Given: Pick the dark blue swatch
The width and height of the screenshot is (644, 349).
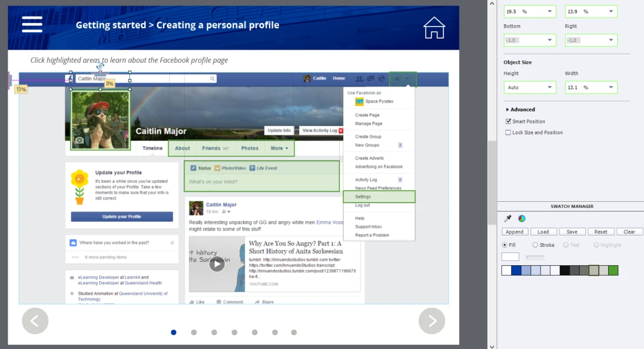Looking at the screenshot, I should coord(516,271).
